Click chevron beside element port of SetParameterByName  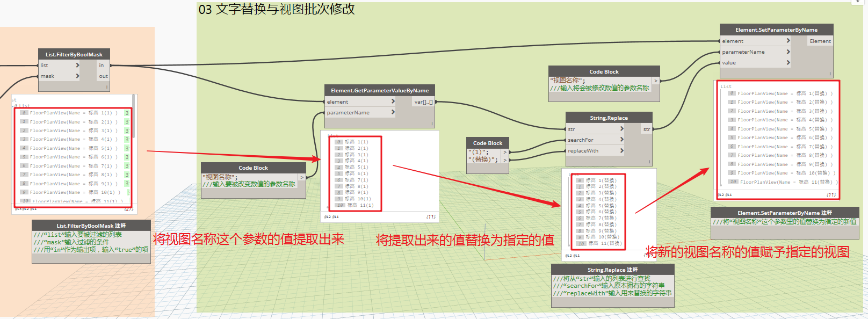788,41
